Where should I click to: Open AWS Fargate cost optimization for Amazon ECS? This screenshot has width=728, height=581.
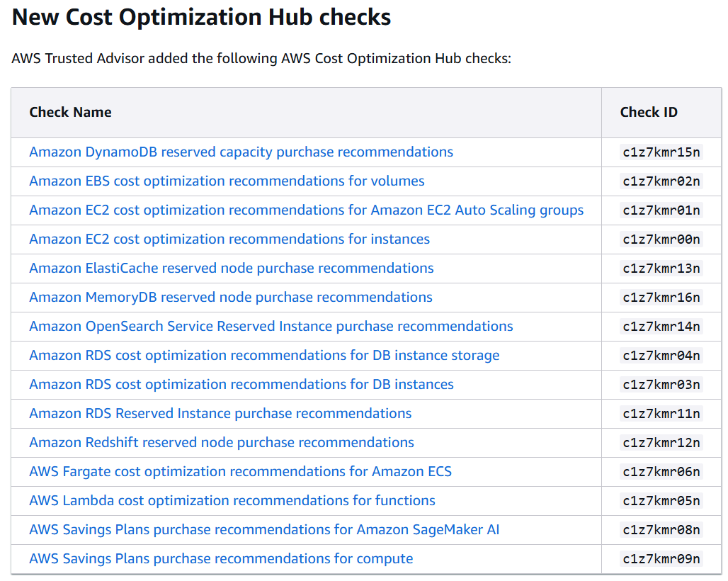click(x=240, y=471)
